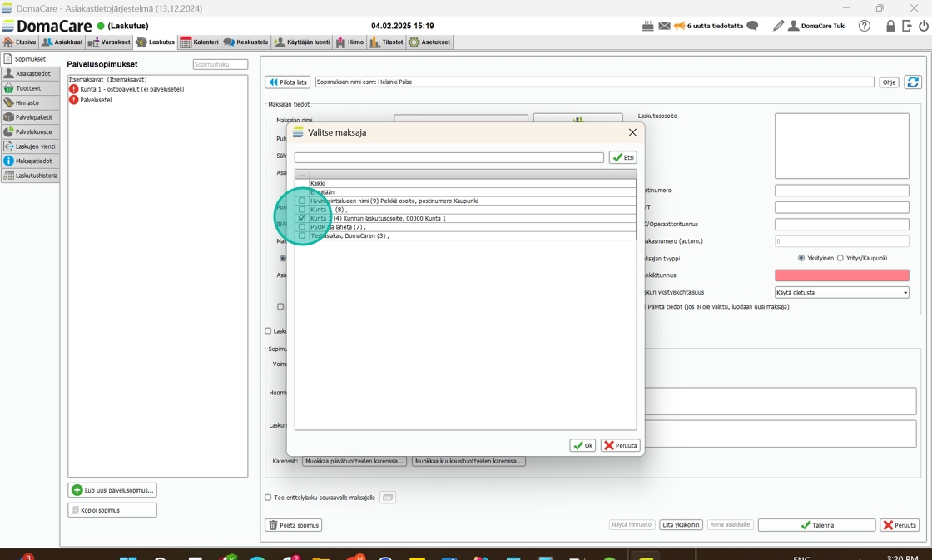Screen dimensions: 932x560
Task: Open Laskutushistoria in sidebar
Action: coord(30,176)
